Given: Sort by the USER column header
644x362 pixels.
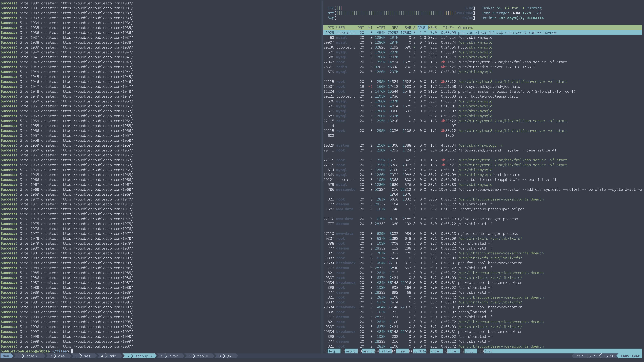Looking at the screenshot, I should 340,28.
